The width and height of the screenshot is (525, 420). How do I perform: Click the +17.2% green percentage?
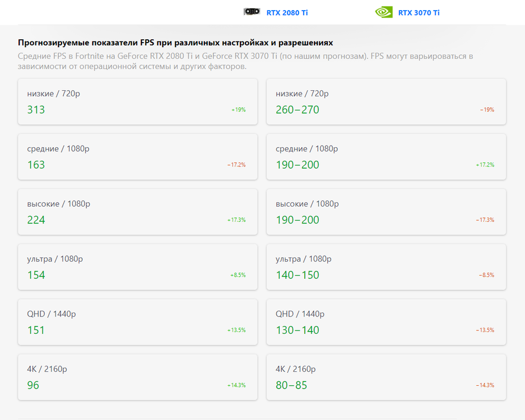point(485,165)
